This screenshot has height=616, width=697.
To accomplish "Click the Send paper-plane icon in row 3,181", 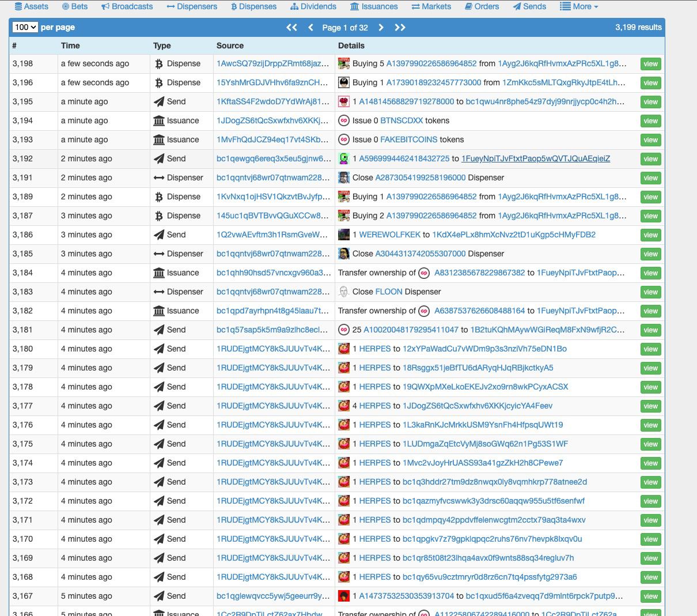I will (x=159, y=330).
